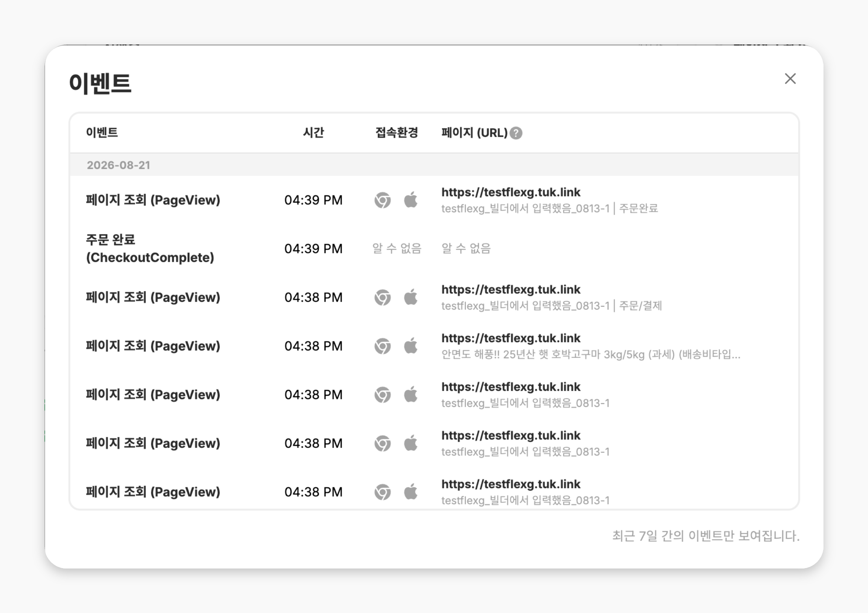Open the help tooltip beside 페이지 (URL)

click(x=516, y=133)
